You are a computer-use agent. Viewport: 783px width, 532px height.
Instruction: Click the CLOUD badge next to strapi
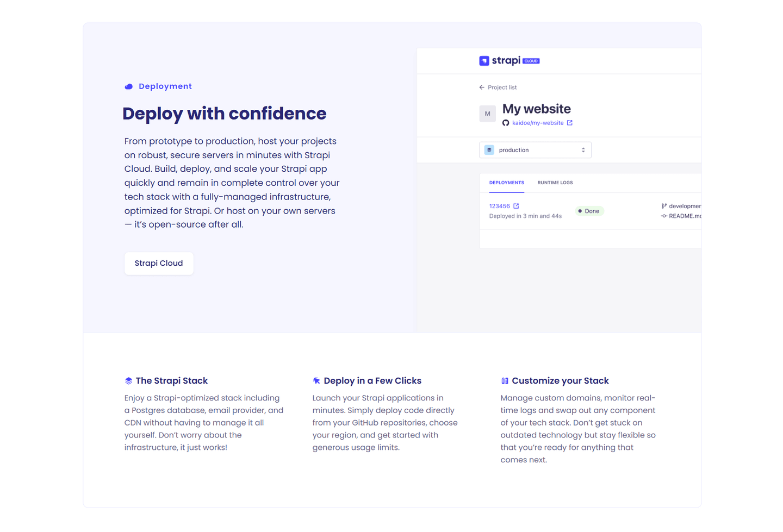[531, 61]
